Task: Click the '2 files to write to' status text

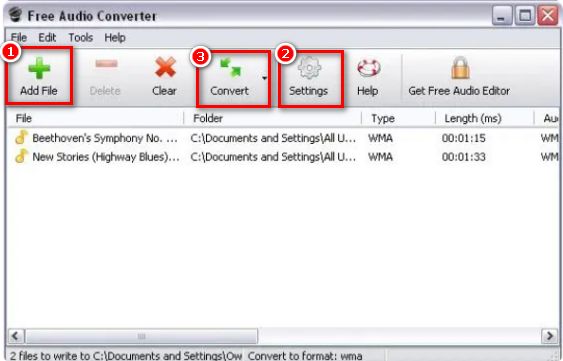Action: coord(126,356)
